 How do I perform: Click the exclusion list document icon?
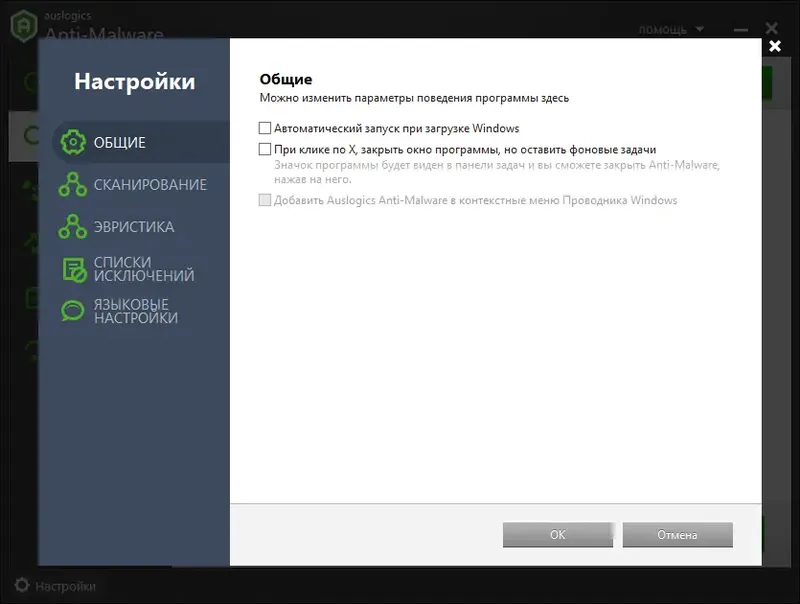point(74,266)
